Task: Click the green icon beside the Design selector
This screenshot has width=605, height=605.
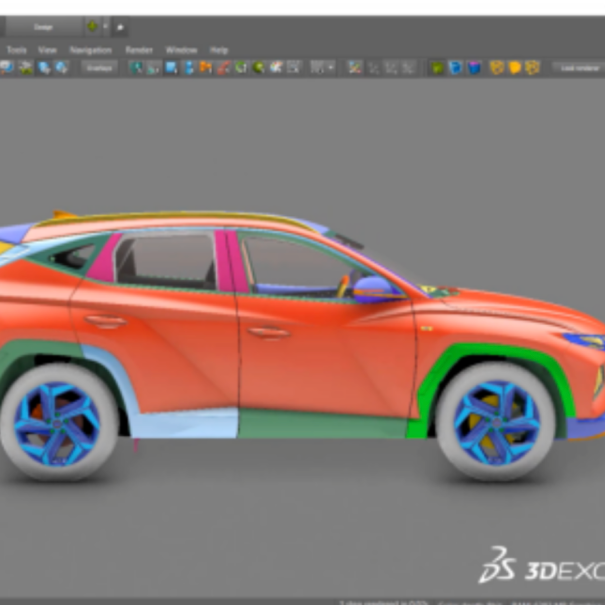Action: (x=93, y=27)
